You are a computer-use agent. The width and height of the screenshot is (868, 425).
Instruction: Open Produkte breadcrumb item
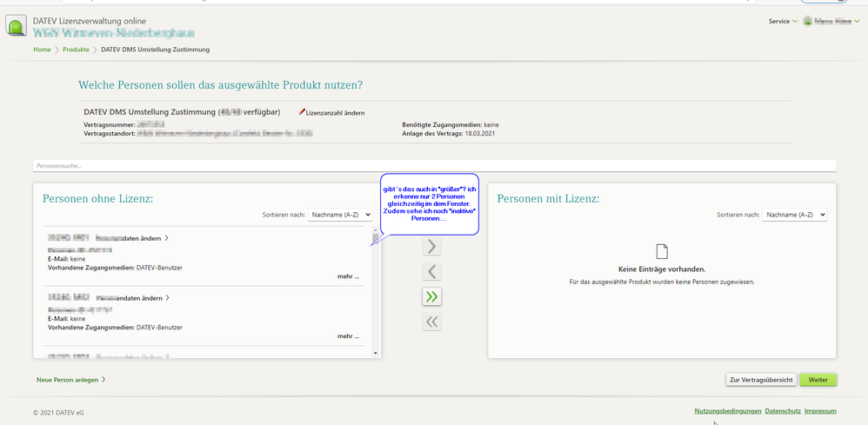pyautogui.click(x=76, y=50)
